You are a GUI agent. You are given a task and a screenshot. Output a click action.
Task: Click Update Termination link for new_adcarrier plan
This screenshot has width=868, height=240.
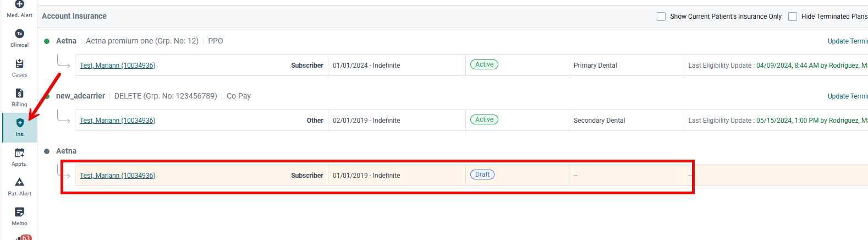pyautogui.click(x=848, y=96)
